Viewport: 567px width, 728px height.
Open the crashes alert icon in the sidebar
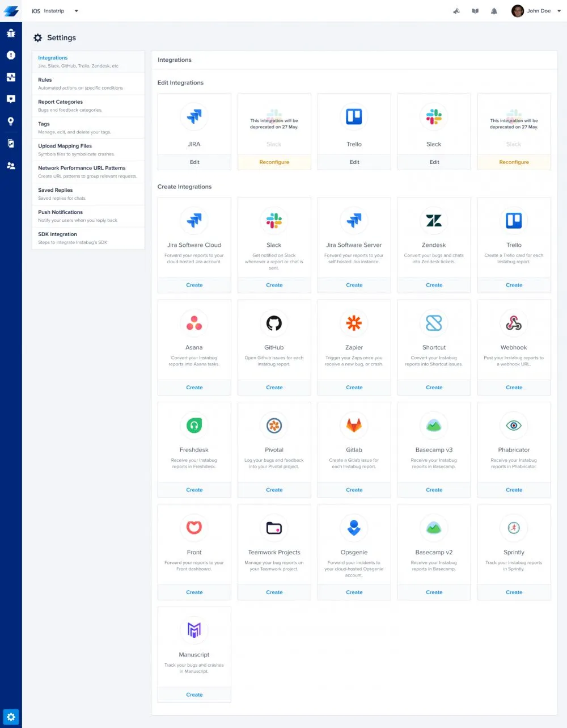pyautogui.click(x=11, y=55)
